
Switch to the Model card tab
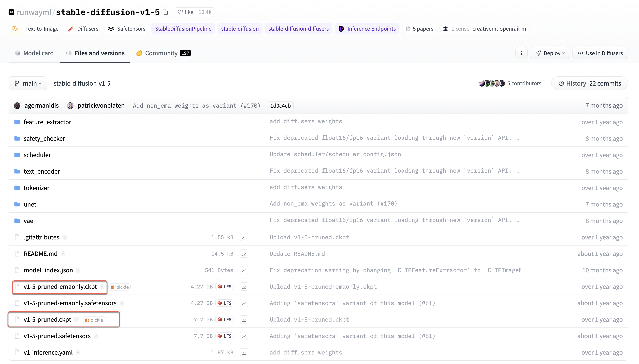coord(34,53)
